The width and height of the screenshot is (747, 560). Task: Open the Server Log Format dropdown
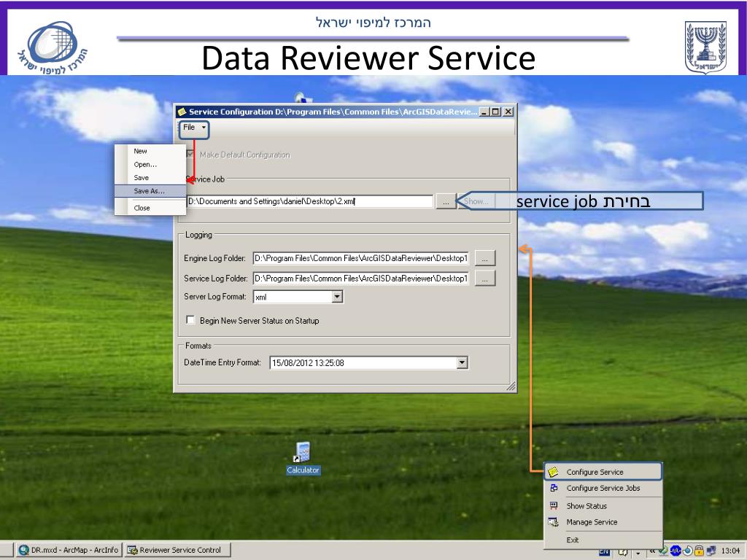(x=337, y=297)
